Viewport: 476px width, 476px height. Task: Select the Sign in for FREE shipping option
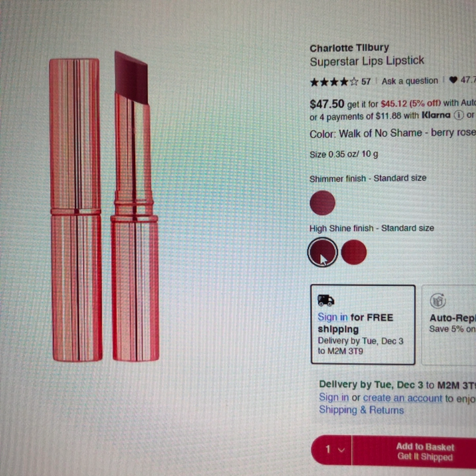click(x=363, y=325)
